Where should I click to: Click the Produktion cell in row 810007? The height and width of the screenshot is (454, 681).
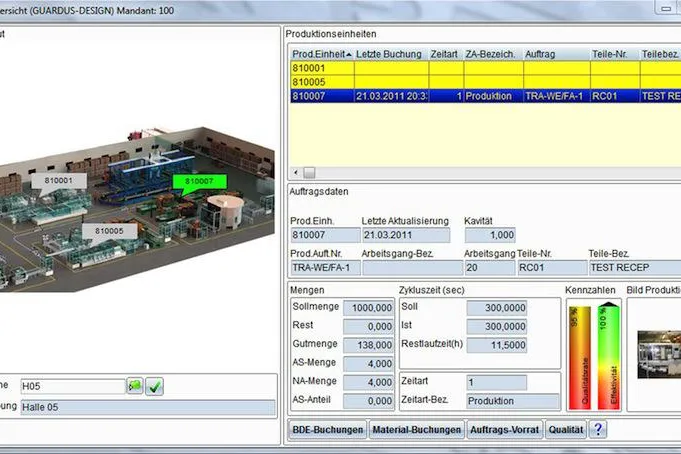tap(493, 96)
